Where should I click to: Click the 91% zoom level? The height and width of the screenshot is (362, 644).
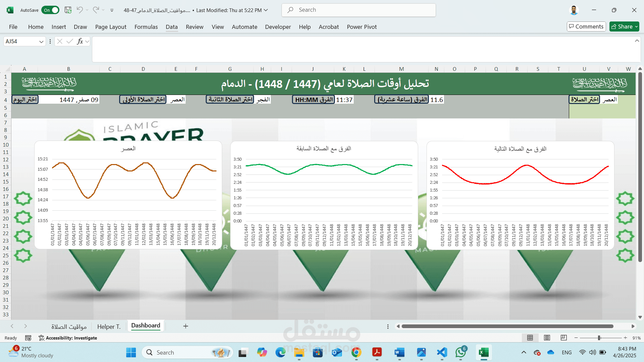pyautogui.click(x=636, y=338)
